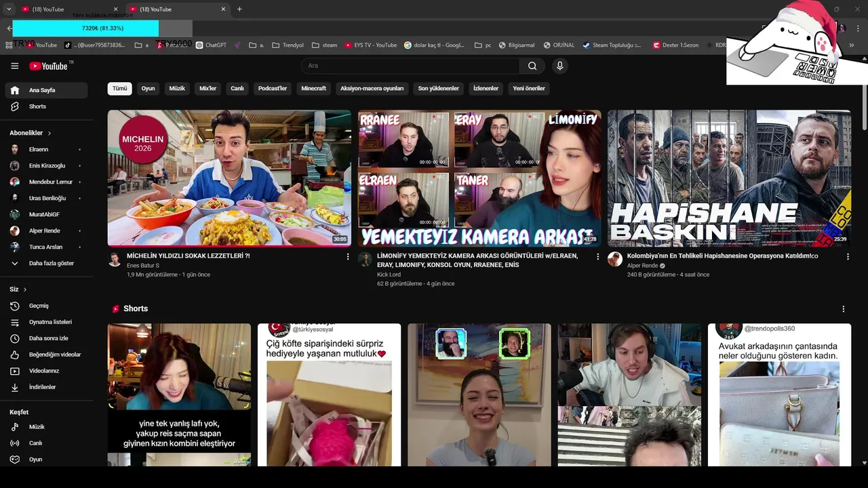Open Short about çiğ köfte sürpriz

pyautogui.click(x=329, y=394)
